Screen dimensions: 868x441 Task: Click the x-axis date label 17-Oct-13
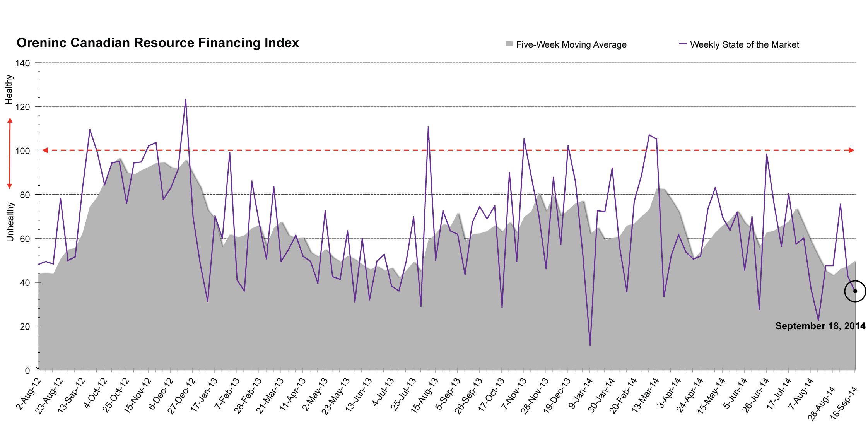pos(491,395)
